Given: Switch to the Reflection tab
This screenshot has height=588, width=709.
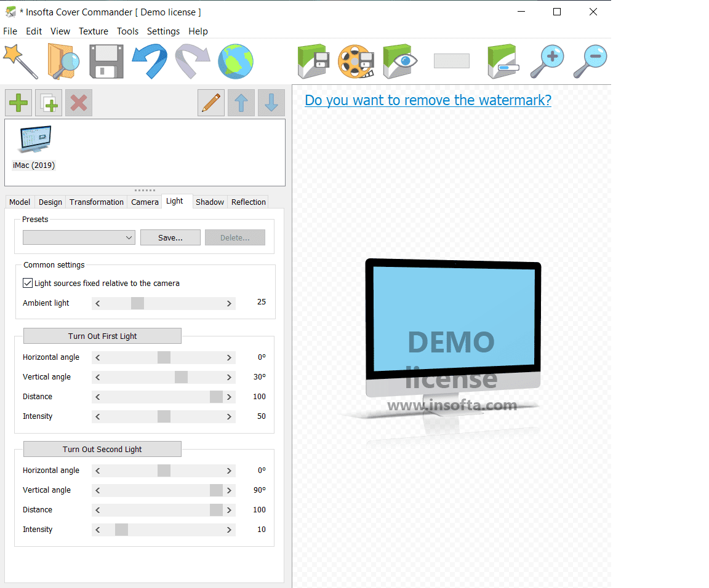Looking at the screenshot, I should (x=249, y=202).
